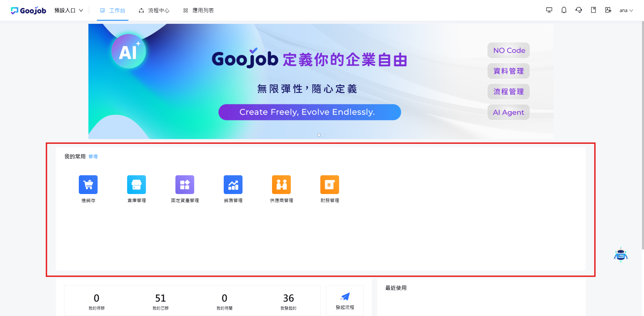Click the 我的常用 heading
Image resolution: width=644 pixels, height=316 pixels.
pos(75,156)
